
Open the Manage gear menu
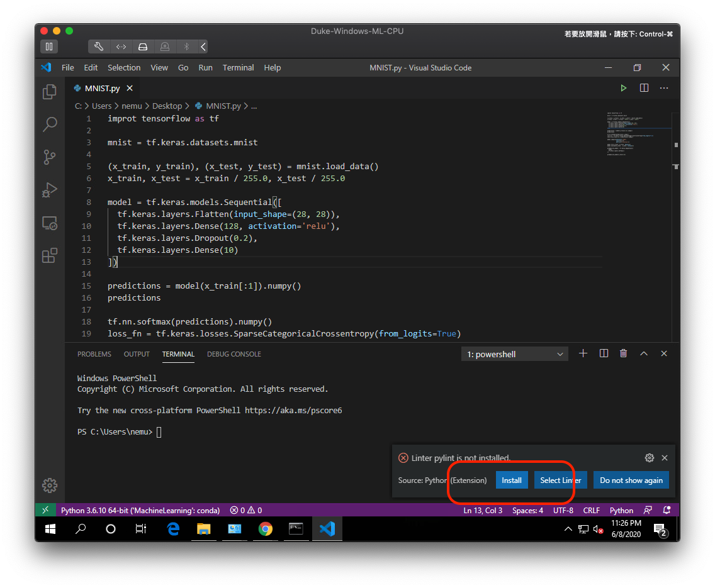(50, 485)
